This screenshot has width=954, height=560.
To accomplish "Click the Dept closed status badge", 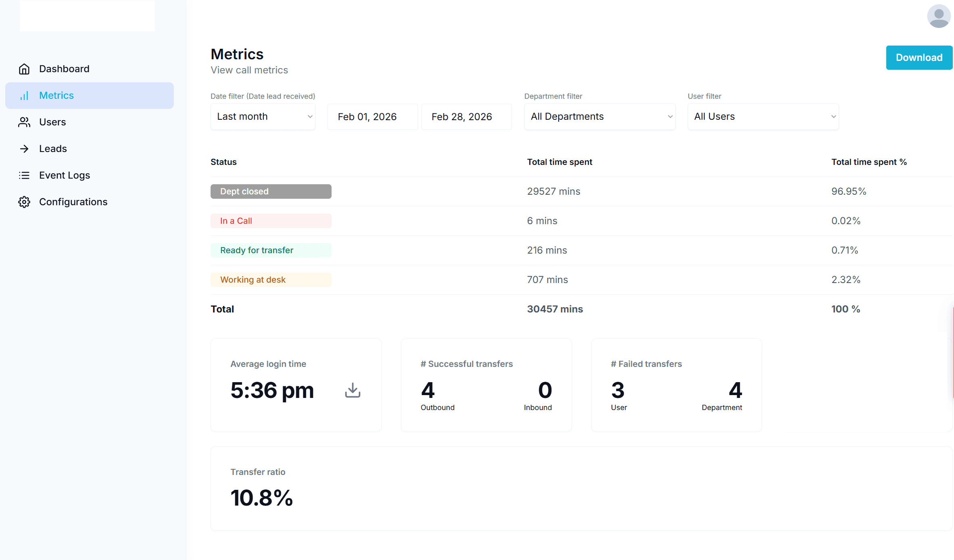I will click(271, 192).
